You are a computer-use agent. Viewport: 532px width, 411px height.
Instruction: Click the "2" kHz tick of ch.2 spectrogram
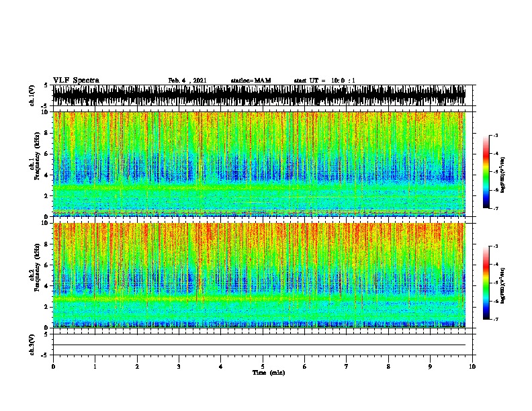coord(47,307)
